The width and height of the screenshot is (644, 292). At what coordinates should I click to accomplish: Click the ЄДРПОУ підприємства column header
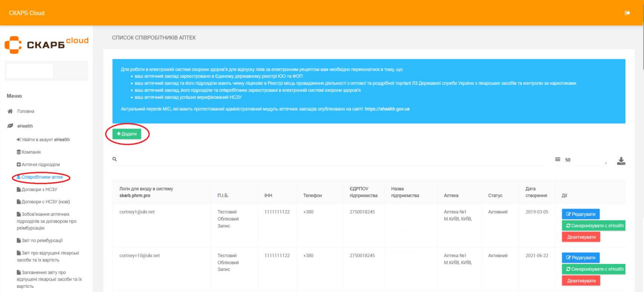click(363, 192)
